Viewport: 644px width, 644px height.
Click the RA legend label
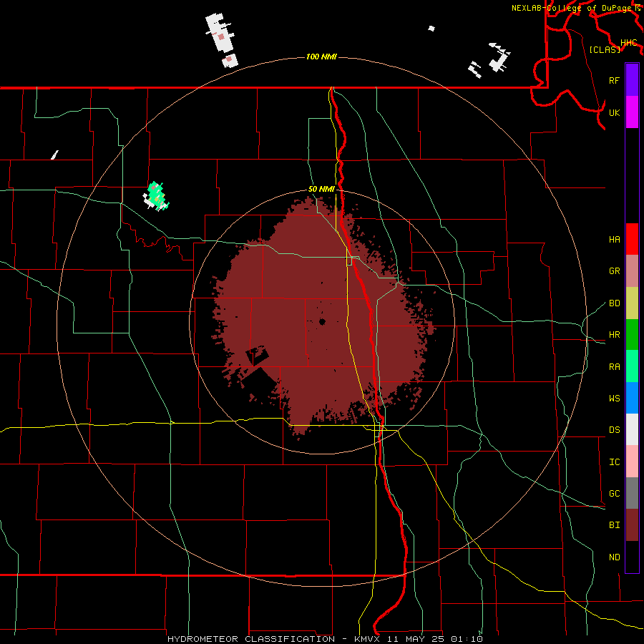point(614,366)
